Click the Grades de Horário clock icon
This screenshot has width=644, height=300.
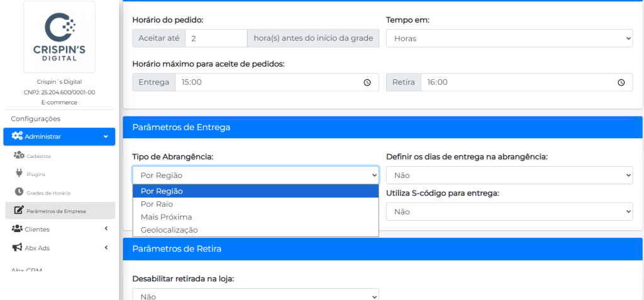point(19,192)
